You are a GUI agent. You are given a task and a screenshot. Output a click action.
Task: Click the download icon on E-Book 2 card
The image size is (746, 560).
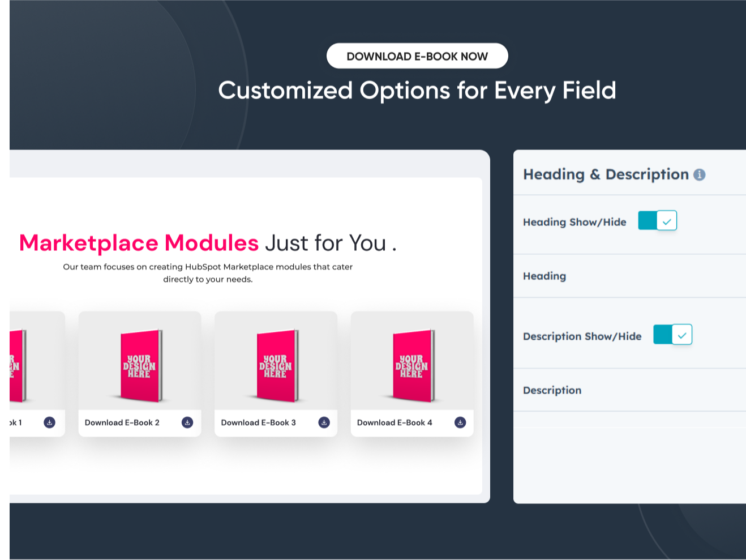point(187,422)
